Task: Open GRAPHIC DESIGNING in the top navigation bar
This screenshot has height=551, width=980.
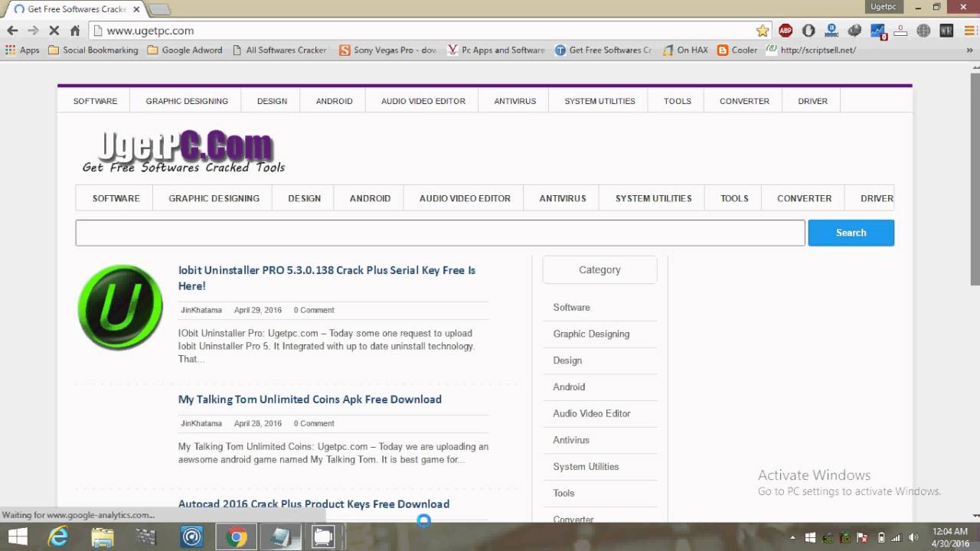Action: (x=187, y=101)
